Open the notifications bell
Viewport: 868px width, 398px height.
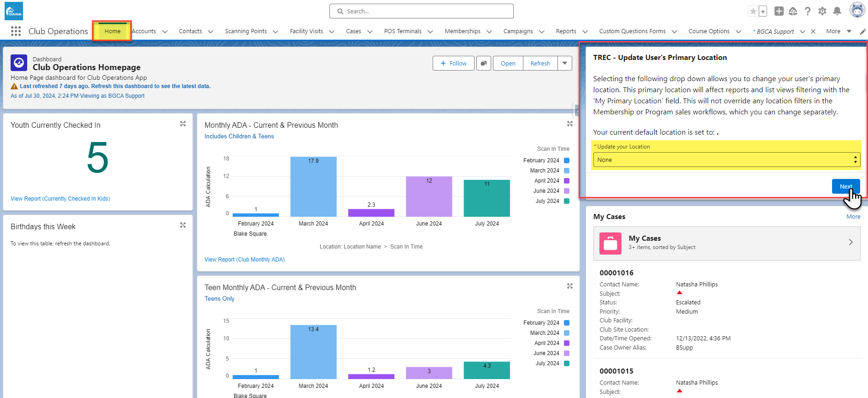[x=837, y=11]
